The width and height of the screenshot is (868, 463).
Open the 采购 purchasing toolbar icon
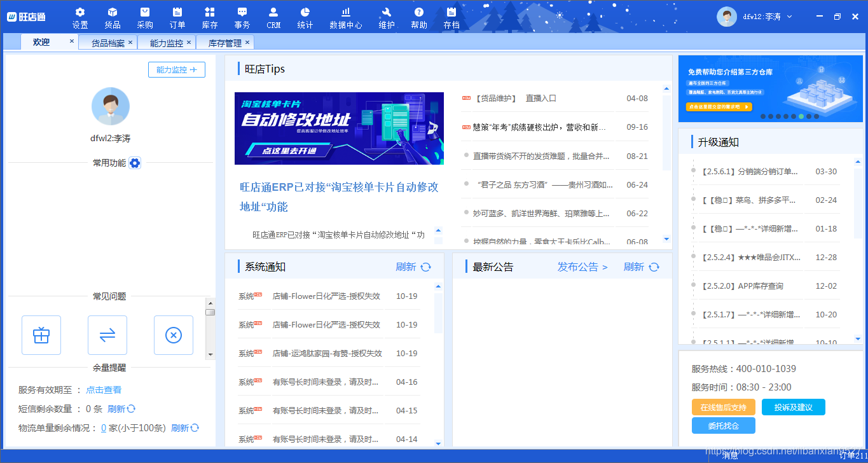[145, 18]
